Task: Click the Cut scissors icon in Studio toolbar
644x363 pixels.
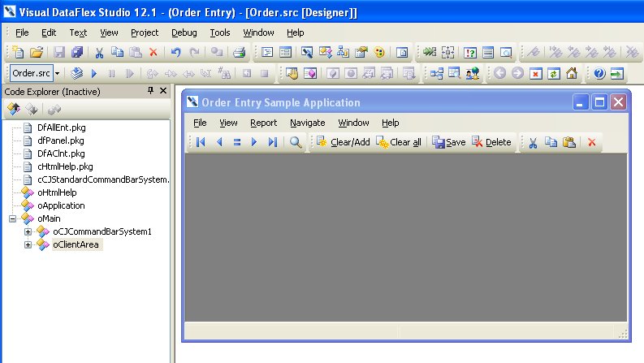Action: click(x=99, y=53)
